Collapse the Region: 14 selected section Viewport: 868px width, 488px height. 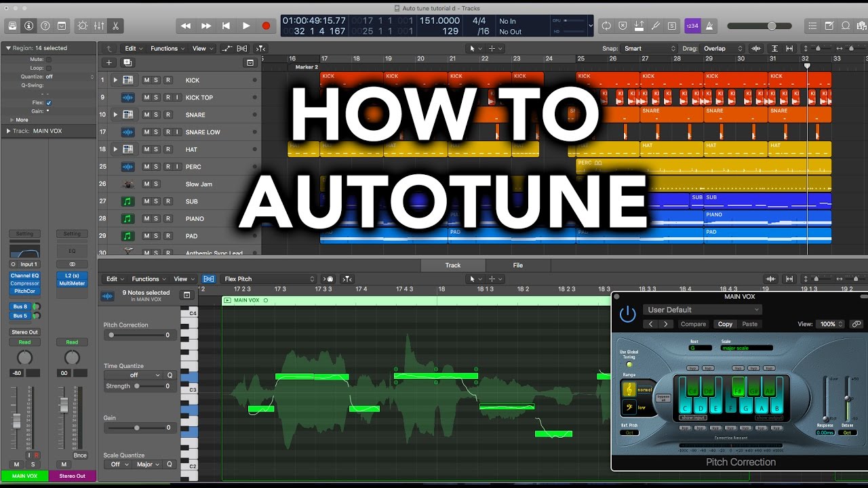coord(8,48)
